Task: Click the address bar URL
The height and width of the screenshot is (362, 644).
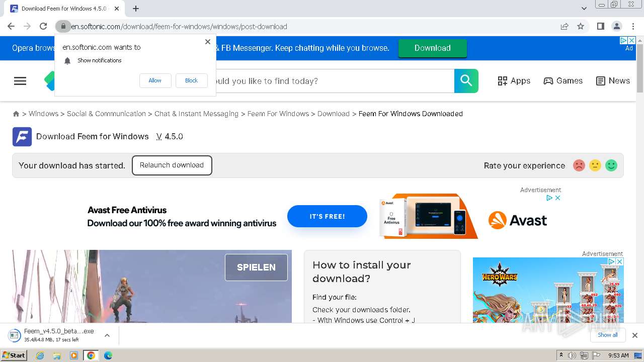Action: point(179,26)
